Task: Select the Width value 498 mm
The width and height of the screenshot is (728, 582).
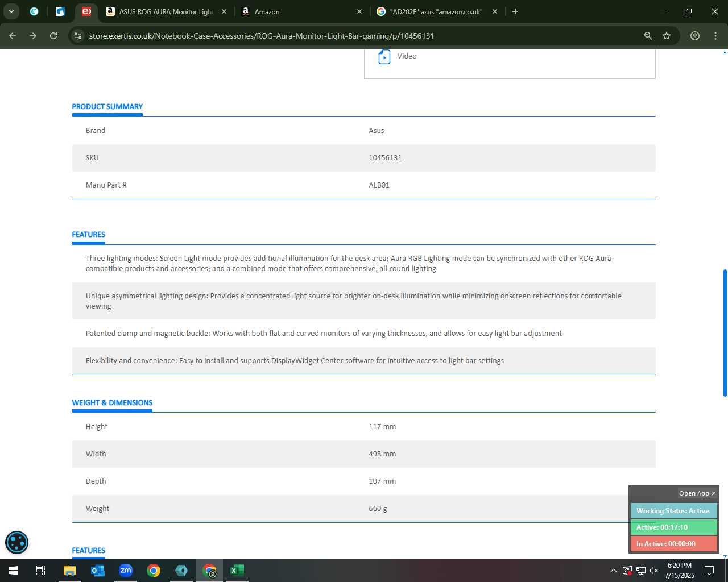Action: [382, 454]
